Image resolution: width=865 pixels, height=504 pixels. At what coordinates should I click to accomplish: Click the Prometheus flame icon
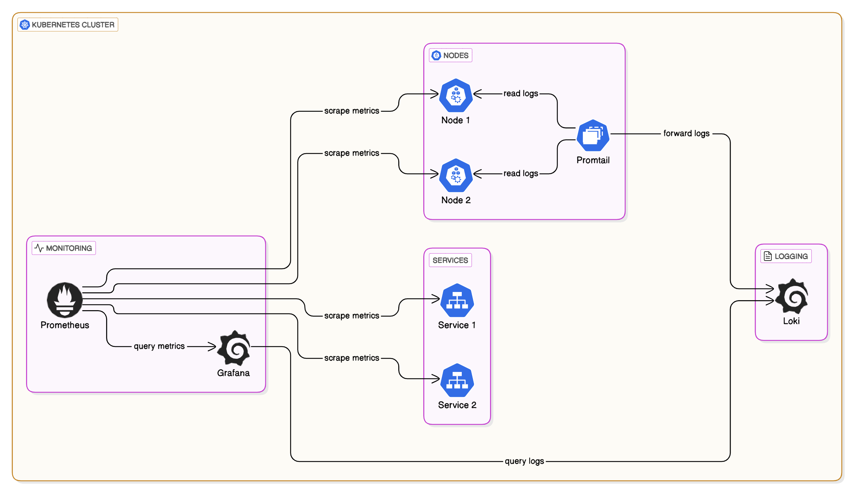pyautogui.click(x=65, y=300)
